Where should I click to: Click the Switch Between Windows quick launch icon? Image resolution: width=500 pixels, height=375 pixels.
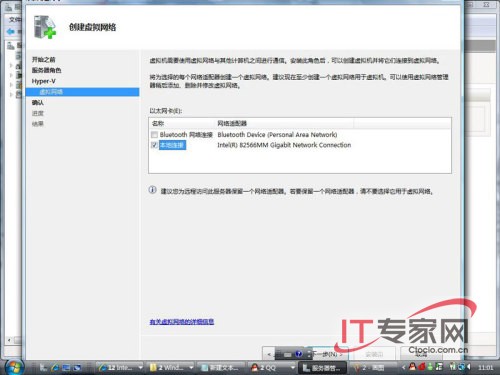(x=78, y=367)
